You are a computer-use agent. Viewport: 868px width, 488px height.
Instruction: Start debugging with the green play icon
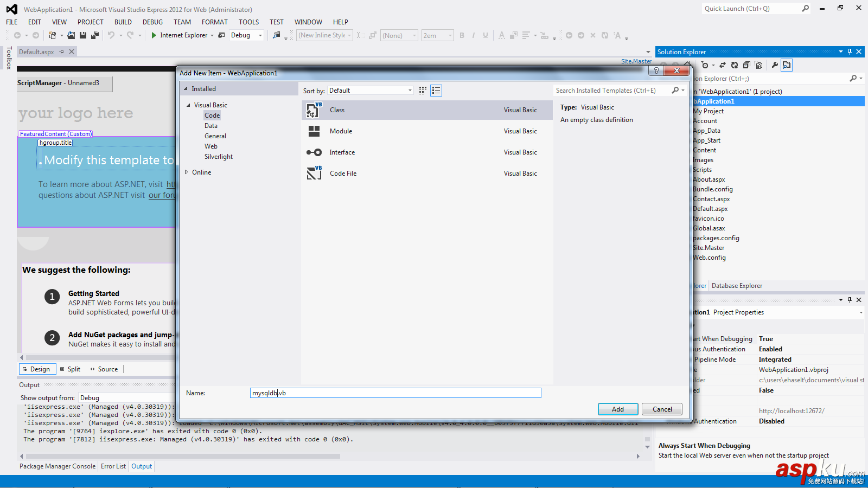[x=154, y=35]
